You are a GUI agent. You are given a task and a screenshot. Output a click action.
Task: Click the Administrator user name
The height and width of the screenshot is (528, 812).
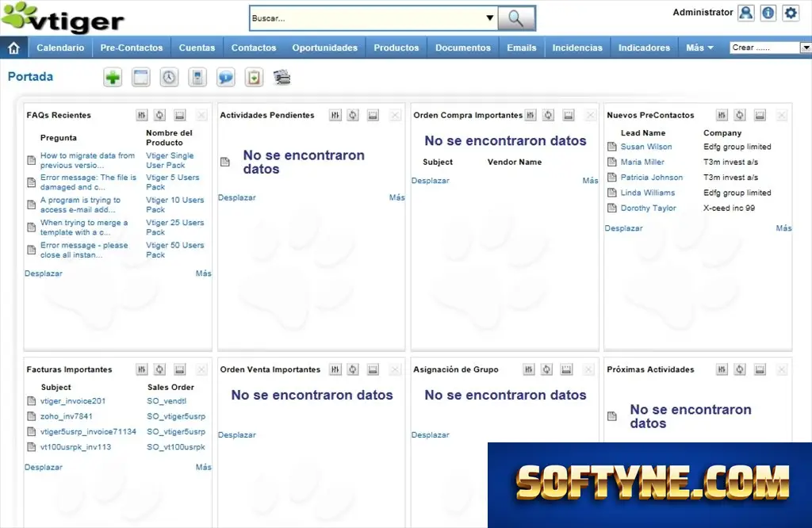(x=703, y=13)
